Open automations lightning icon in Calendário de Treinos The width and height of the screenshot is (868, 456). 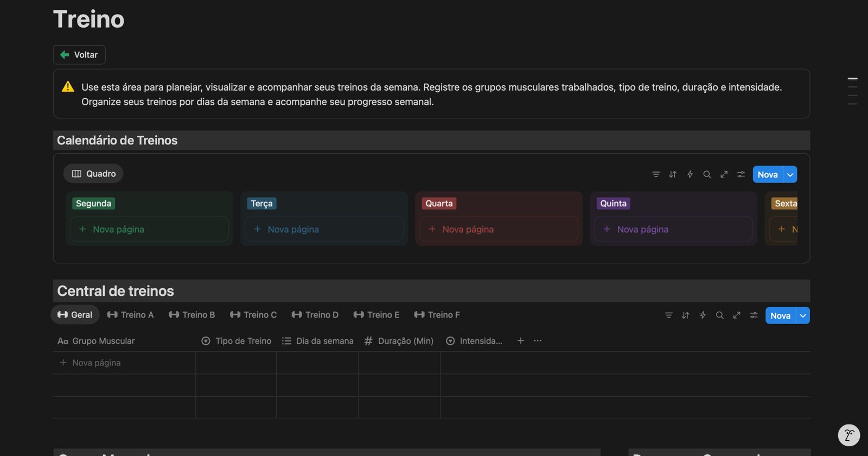pos(690,174)
